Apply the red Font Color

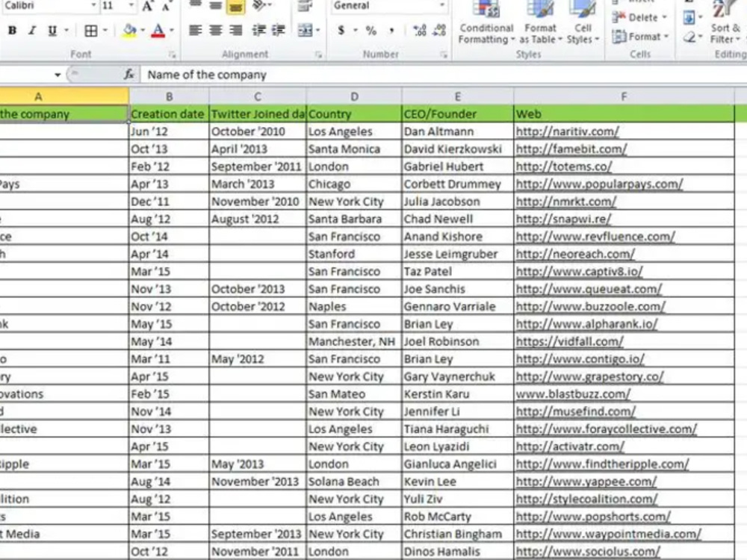(158, 31)
